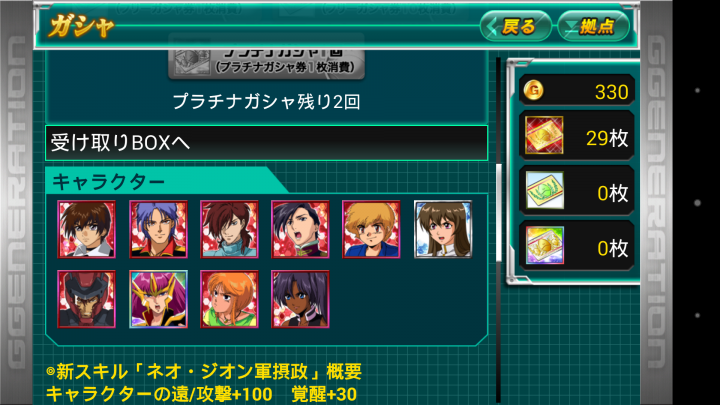720x405 pixels.
Task: Tap the rainbow premium ticket icon
Action: point(545,245)
